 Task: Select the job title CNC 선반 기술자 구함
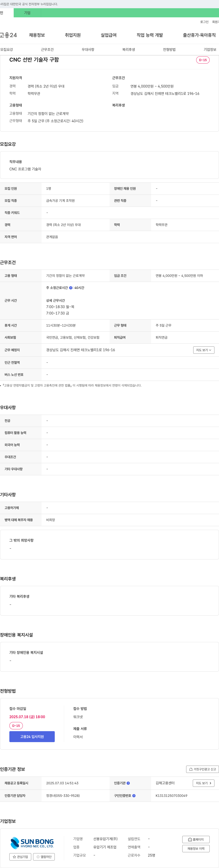(x=34, y=60)
